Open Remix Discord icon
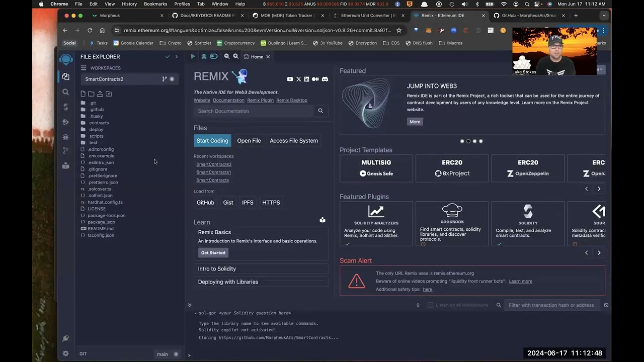The width and height of the screenshot is (644, 362). pyautogui.click(x=325, y=79)
